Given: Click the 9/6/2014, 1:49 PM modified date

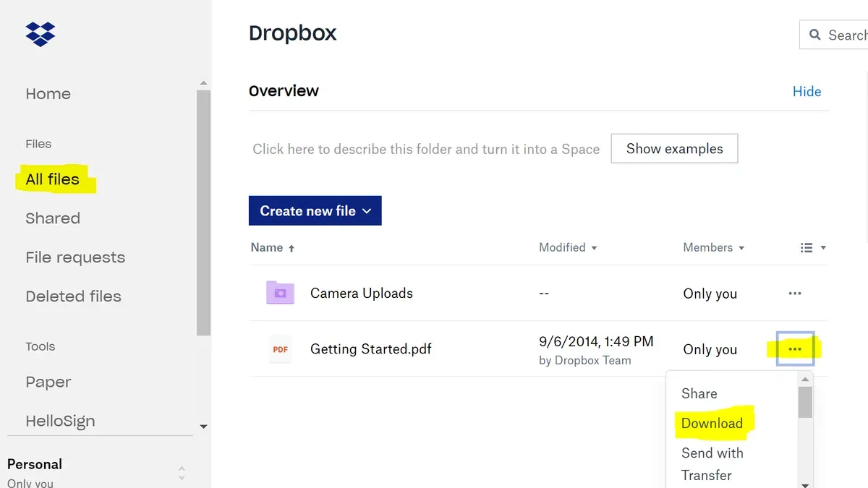Looking at the screenshot, I should 596,341.
